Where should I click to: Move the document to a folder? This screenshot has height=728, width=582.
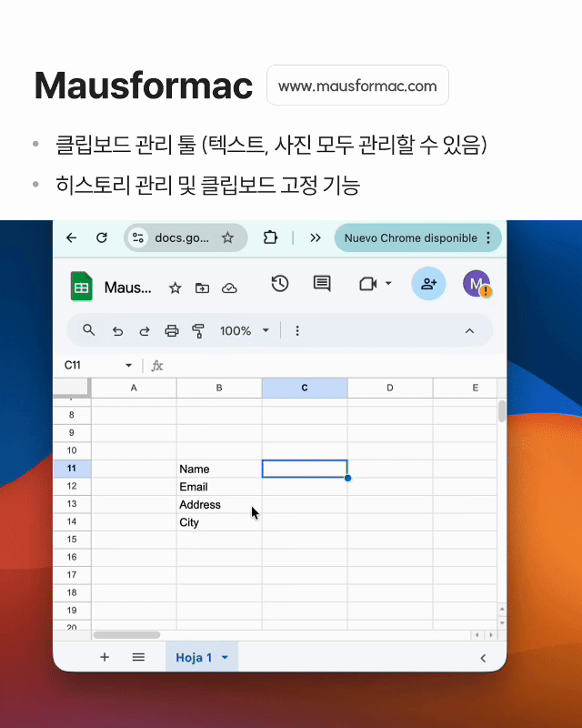[x=202, y=288]
